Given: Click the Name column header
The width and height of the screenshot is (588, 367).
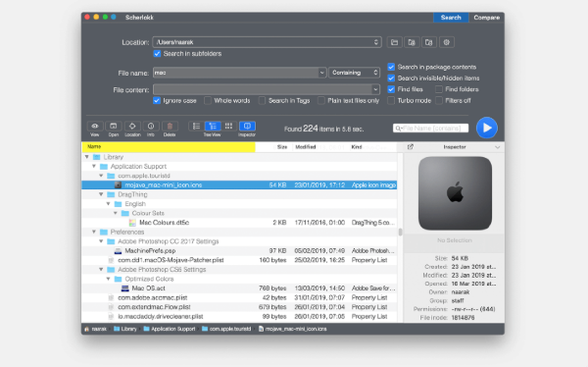Looking at the screenshot, I should pyautogui.click(x=169, y=147).
